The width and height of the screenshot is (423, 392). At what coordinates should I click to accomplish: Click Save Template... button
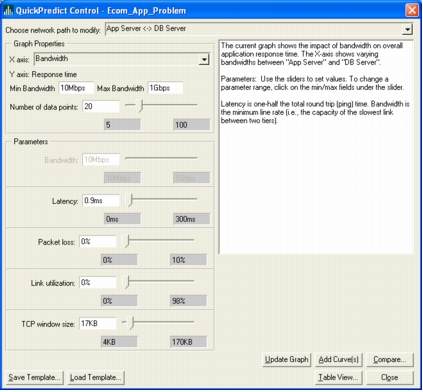click(34, 378)
